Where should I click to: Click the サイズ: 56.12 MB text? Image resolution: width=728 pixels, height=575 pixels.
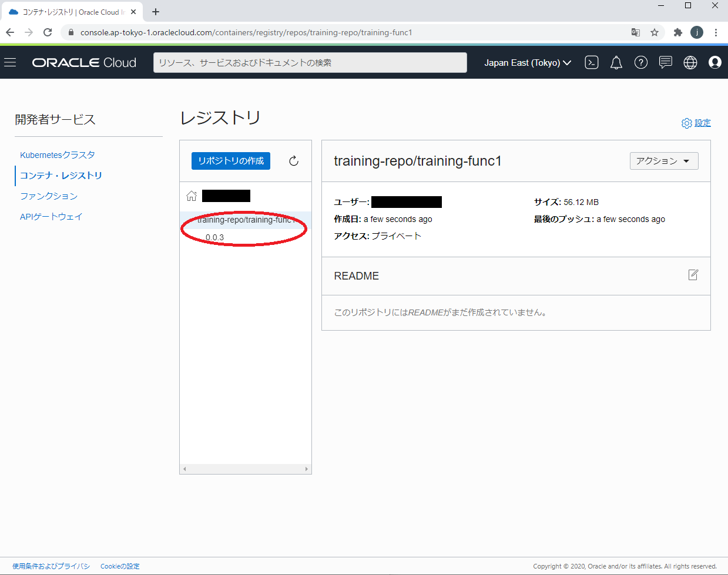[566, 202]
